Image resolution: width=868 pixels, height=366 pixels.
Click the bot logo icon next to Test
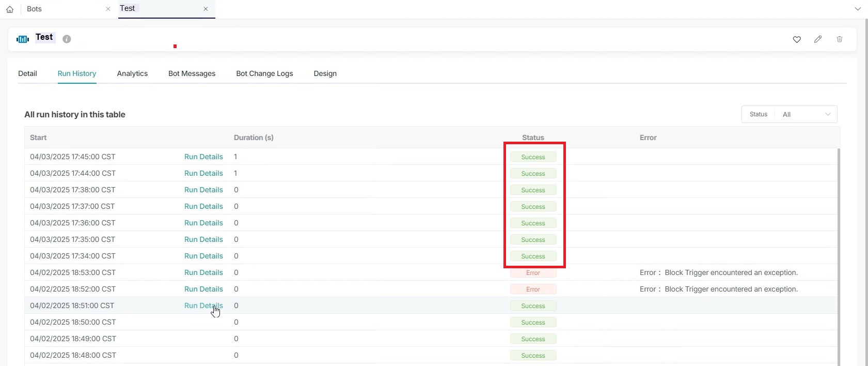(23, 39)
